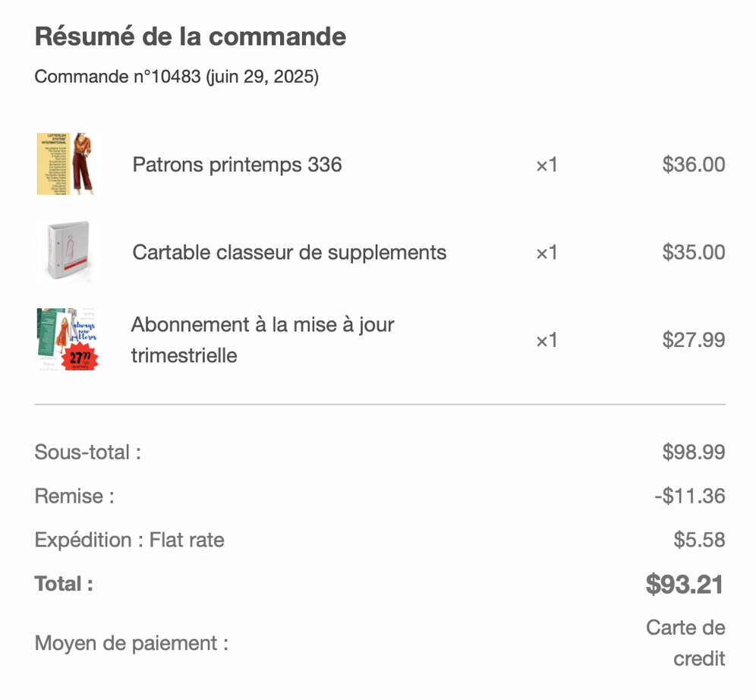Image resolution: width=756 pixels, height=700 pixels.
Task: Click the $35.00 price of the binder
Action: pos(693,252)
